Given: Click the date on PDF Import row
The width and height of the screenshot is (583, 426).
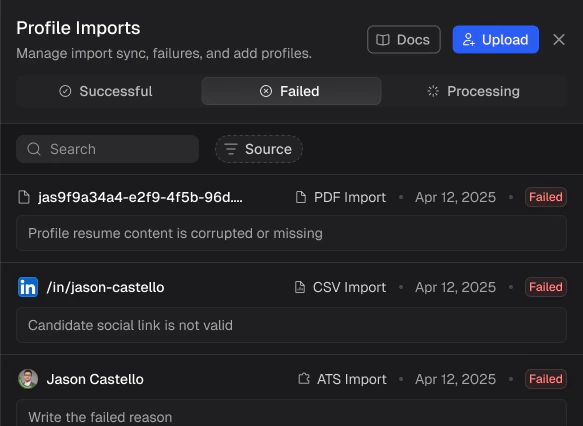Looking at the screenshot, I should 455,197.
